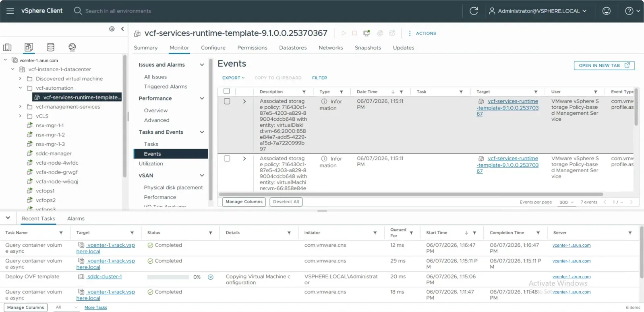The image size is (644, 312).
Task: Open the Export dropdown
Action: click(x=233, y=78)
